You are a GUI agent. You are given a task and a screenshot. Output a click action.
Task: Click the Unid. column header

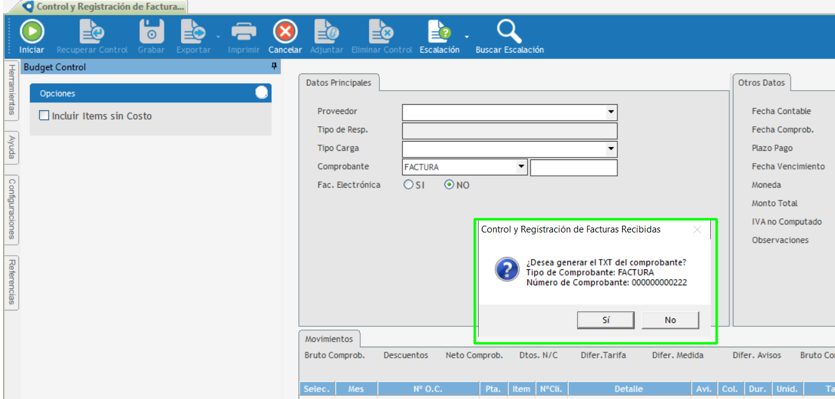point(787,389)
